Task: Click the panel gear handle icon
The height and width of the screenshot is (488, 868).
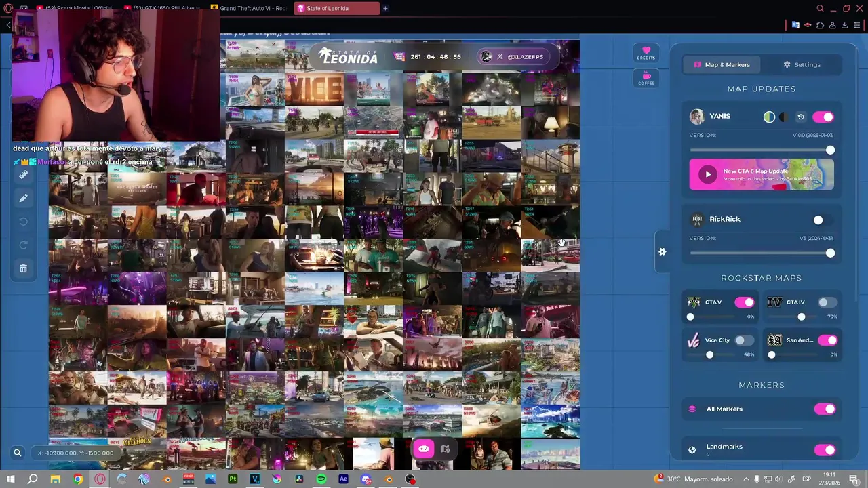Action: click(x=663, y=251)
